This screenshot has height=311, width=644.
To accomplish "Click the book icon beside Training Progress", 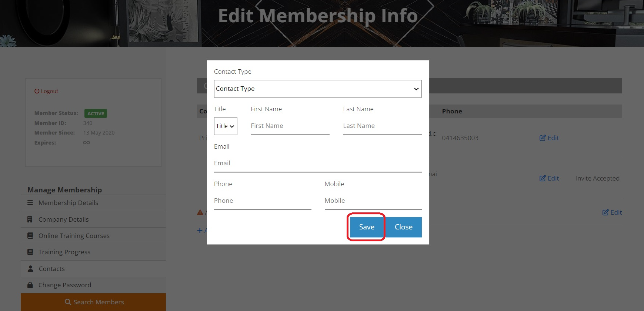I will pos(30,252).
